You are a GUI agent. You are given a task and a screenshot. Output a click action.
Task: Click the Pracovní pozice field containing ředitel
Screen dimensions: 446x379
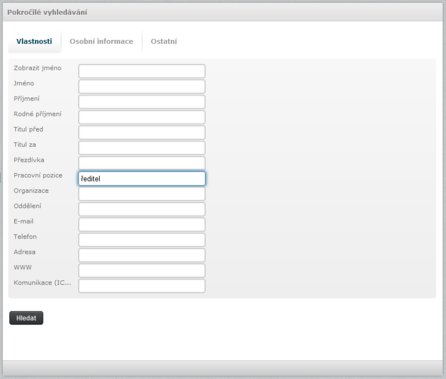coord(142,178)
